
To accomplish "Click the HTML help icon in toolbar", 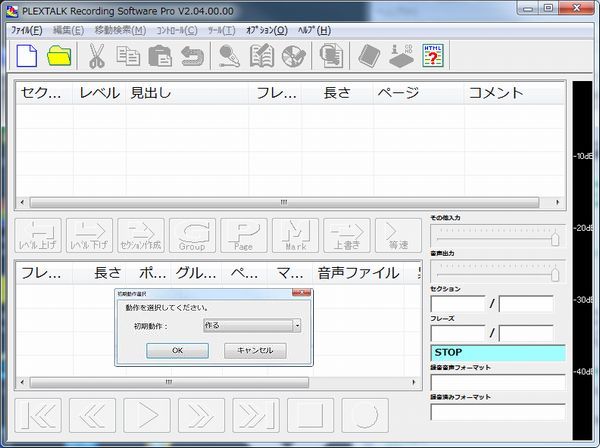I will [x=434, y=56].
